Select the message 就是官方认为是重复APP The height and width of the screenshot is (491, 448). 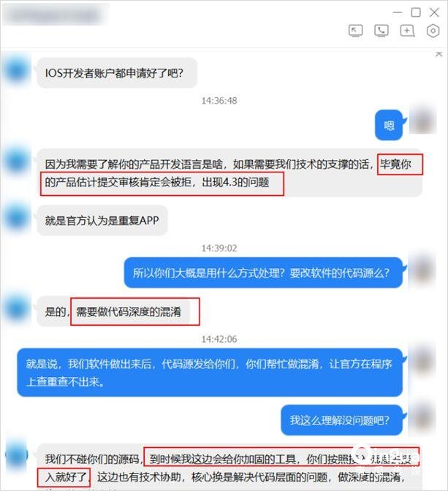point(102,221)
